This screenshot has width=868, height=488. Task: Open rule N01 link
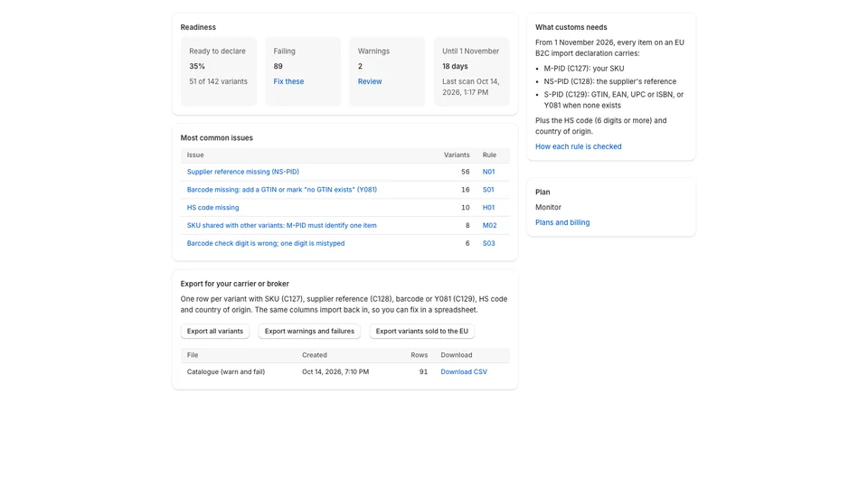tap(489, 172)
